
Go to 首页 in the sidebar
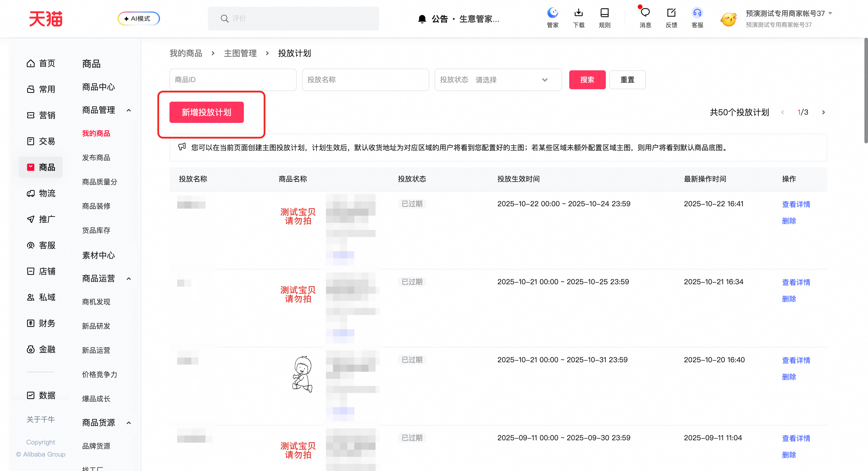tap(41, 64)
